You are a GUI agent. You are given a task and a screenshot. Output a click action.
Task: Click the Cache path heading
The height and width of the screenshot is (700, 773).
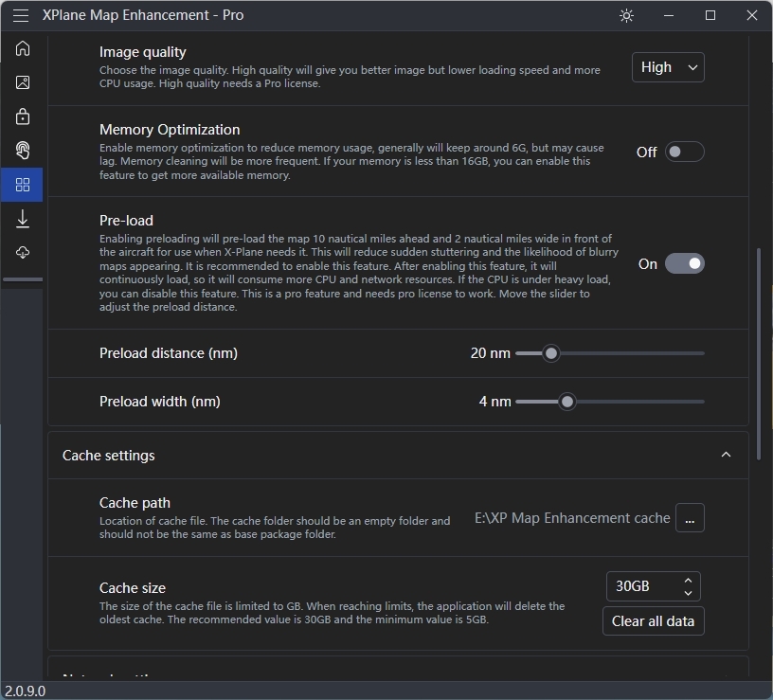(135, 503)
